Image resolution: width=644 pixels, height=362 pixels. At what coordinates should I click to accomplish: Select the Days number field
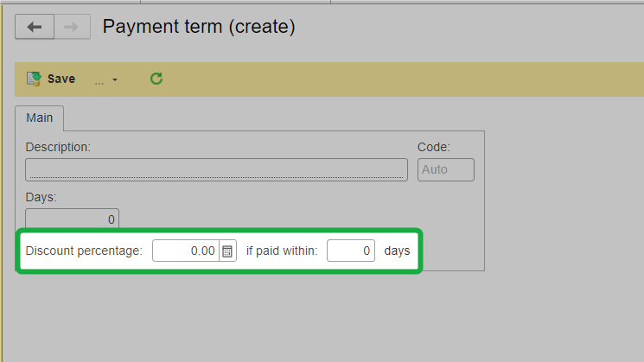73,219
